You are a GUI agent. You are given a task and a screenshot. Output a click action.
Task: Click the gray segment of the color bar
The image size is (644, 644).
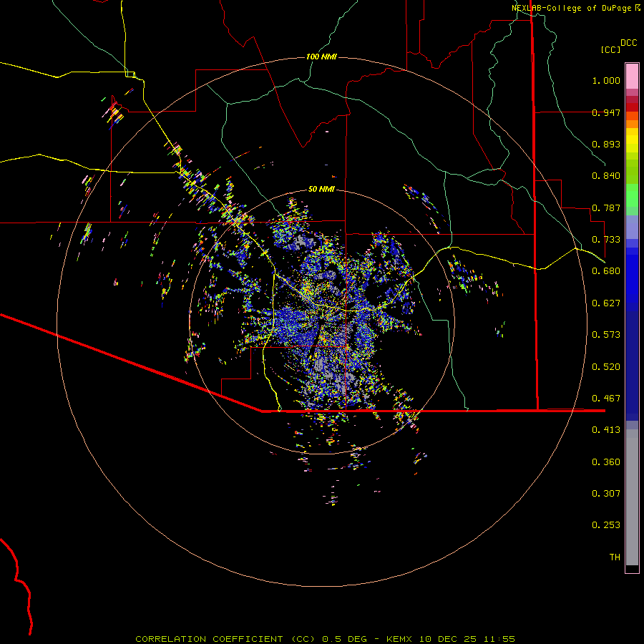coord(632,497)
